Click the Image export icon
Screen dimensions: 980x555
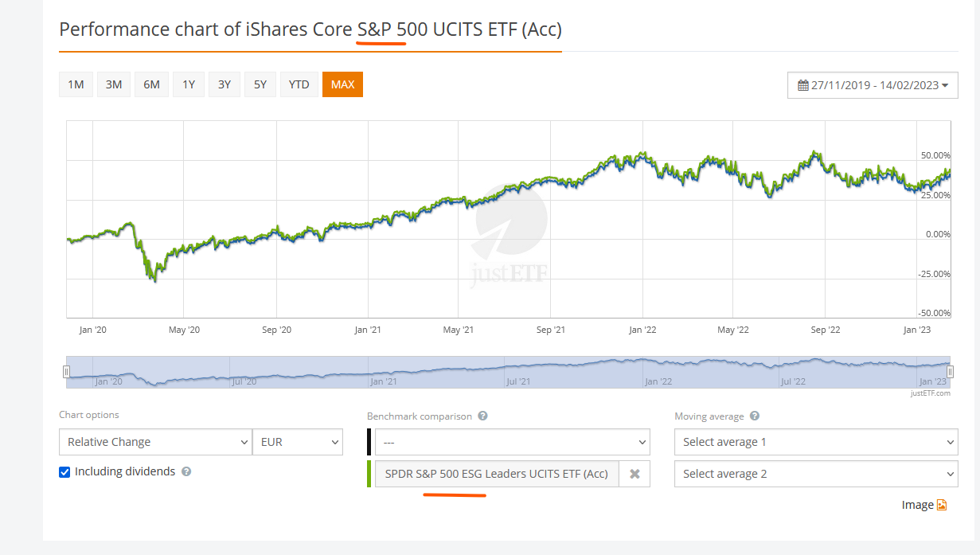[x=942, y=505]
